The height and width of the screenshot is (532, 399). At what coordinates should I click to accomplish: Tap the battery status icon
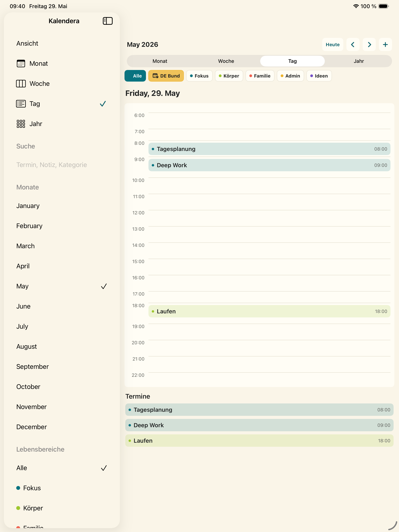(384, 6)
